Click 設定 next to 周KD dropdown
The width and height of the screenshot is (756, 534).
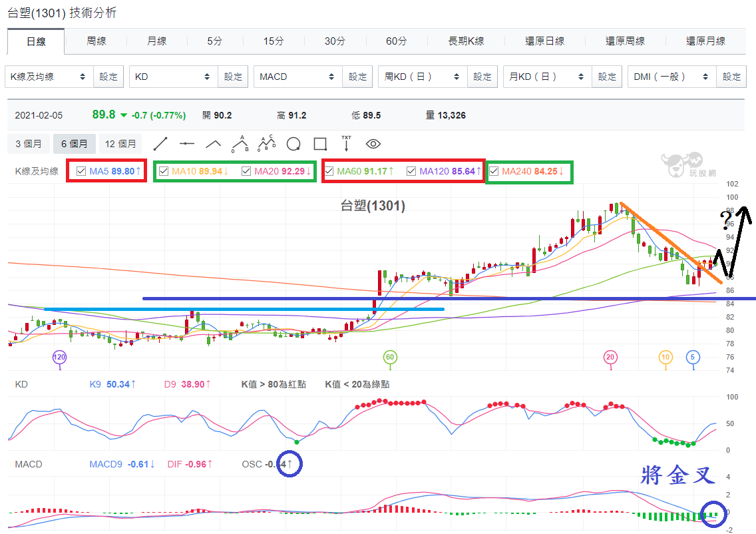[482, 77]
